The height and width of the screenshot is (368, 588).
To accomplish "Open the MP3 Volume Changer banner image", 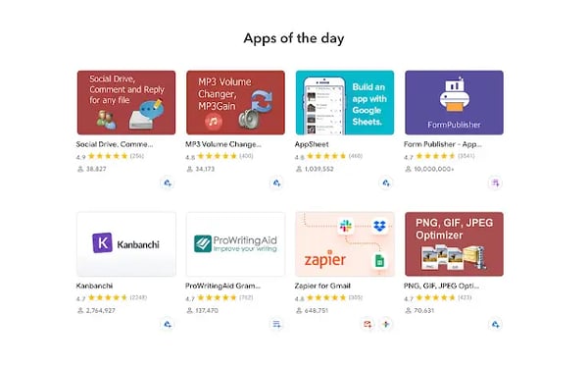I will 235,102.
